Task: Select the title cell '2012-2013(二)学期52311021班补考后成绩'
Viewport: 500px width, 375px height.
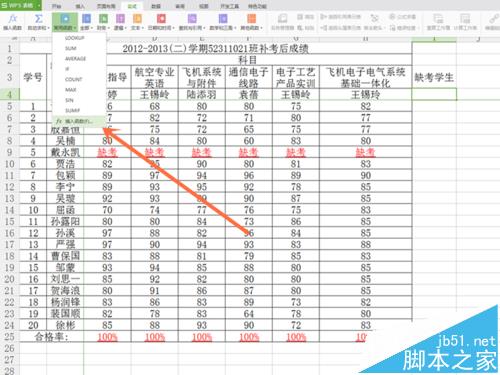Action: (x=216, y=49)
